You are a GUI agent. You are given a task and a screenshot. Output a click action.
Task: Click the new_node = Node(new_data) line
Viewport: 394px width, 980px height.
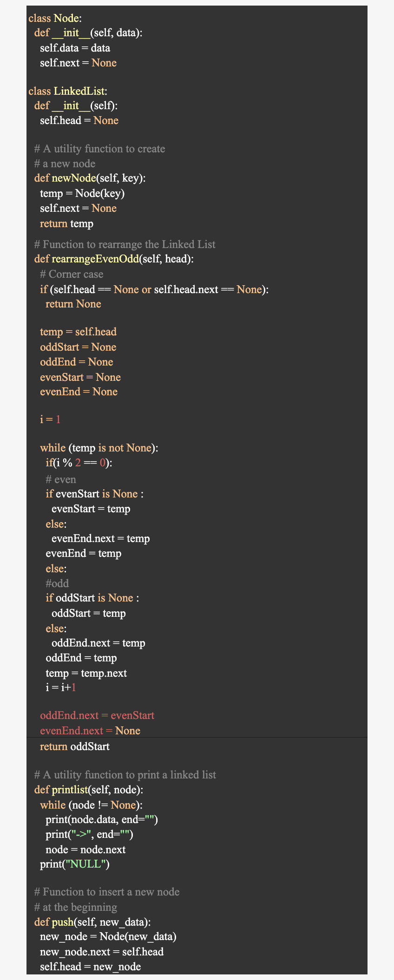(108, 937)
